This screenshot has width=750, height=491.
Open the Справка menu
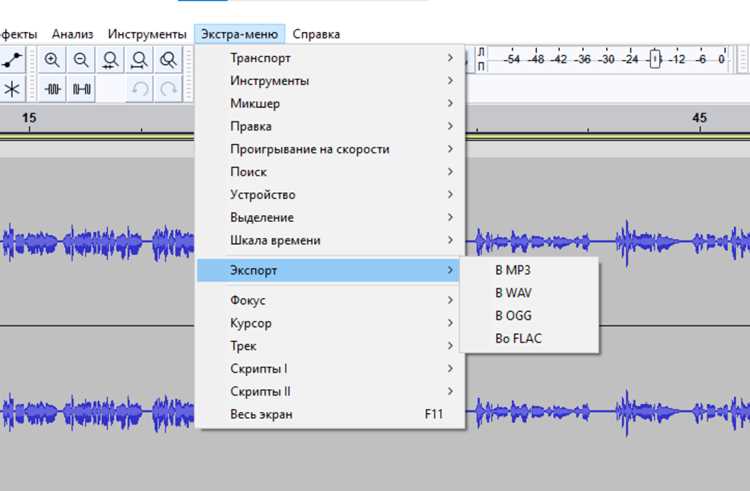[316, 34]
